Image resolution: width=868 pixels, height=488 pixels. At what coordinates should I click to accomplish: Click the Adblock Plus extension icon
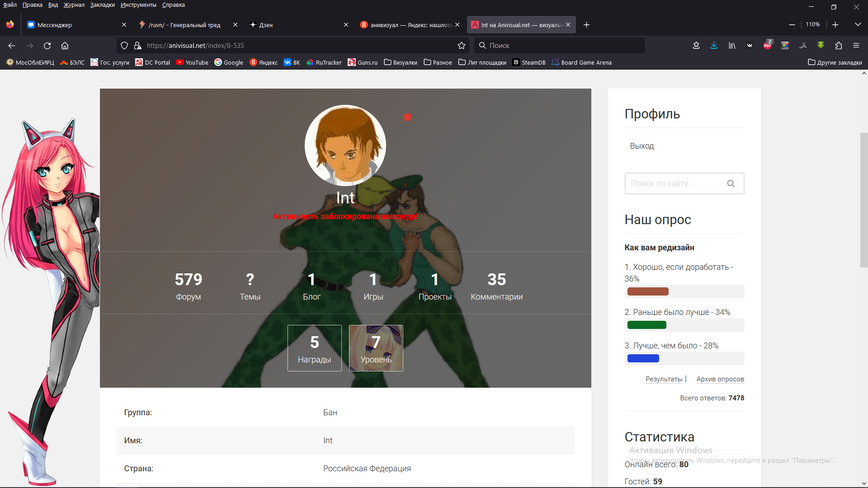pos(767,45)
